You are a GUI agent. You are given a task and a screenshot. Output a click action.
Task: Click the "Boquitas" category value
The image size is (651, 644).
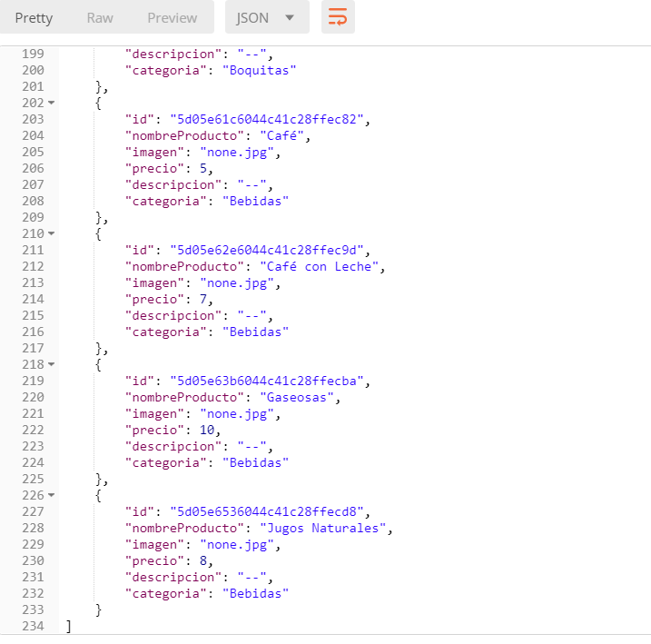click(259, 71)
